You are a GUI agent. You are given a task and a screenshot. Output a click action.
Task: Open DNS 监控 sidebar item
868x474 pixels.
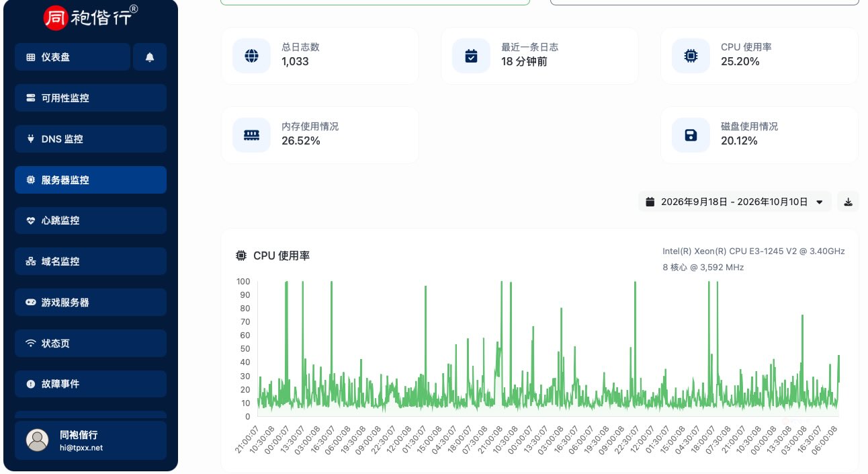coord(91,139)
